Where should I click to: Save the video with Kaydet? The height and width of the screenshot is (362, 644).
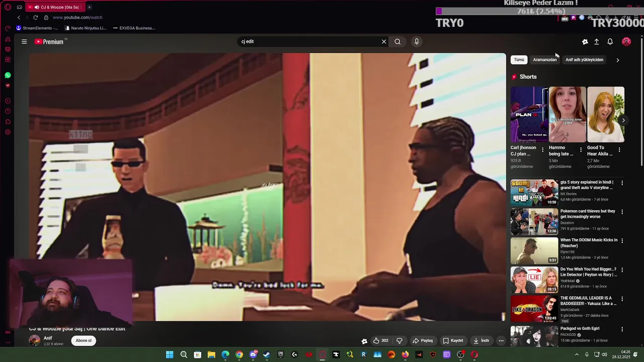pyautogui.click(x=453, y=340)
